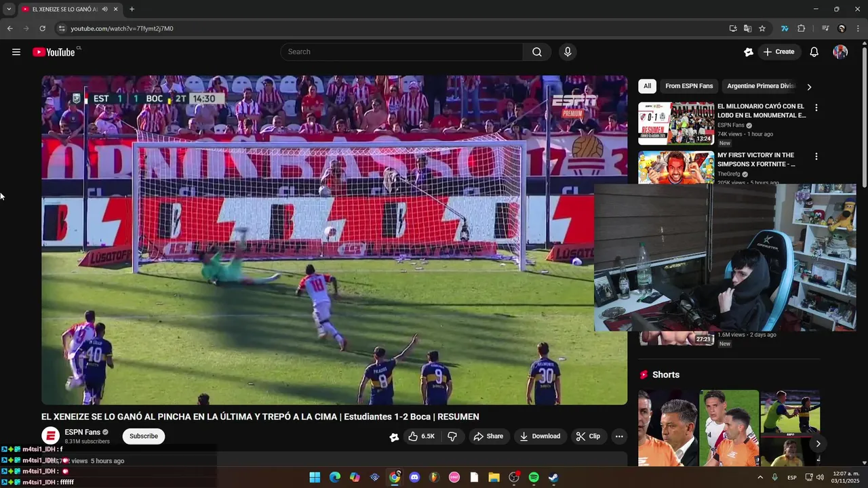This screenshot has width=868, height=488.
Task: Click the YouTube search field
Action: pyautogui.click(x=401, y=52)
